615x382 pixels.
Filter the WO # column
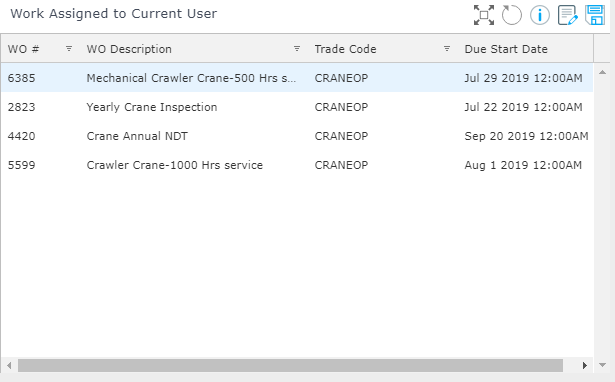pyautogui.click(x=69, y=49)
